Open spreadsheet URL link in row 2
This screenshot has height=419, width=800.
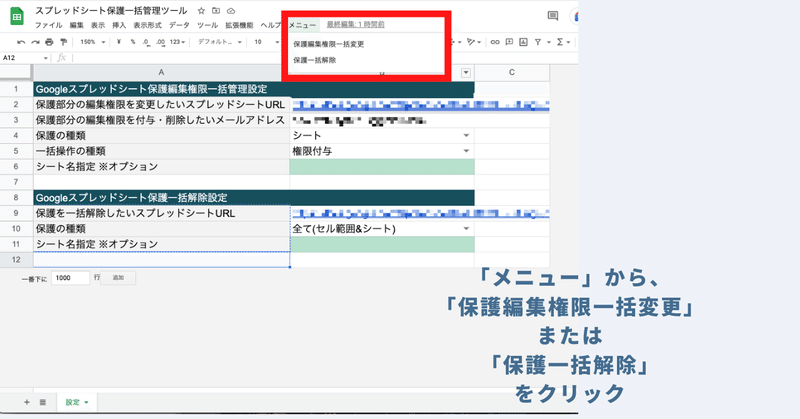point(420,105)
